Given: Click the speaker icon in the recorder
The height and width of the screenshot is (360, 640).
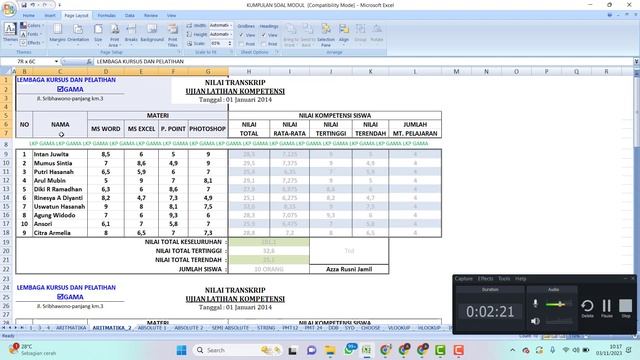Looking at the screenshot, I should (x=536, y=321).
